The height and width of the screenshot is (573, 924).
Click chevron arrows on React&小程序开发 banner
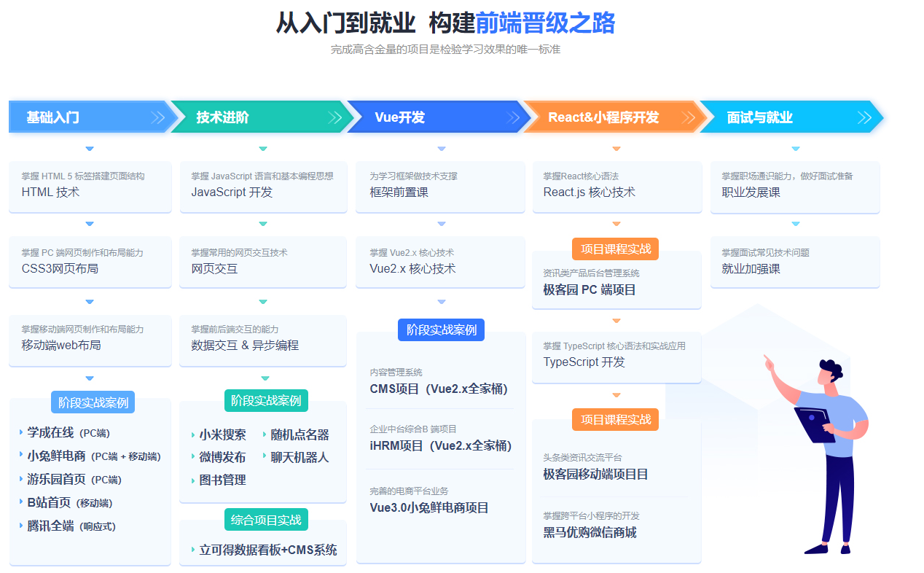tap(690, 118)
